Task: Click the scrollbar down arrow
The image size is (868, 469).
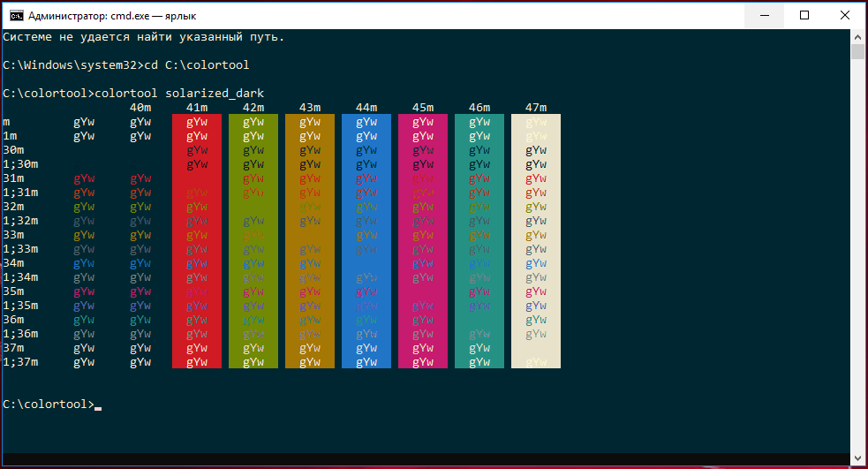Action: (x=857, y=458)
